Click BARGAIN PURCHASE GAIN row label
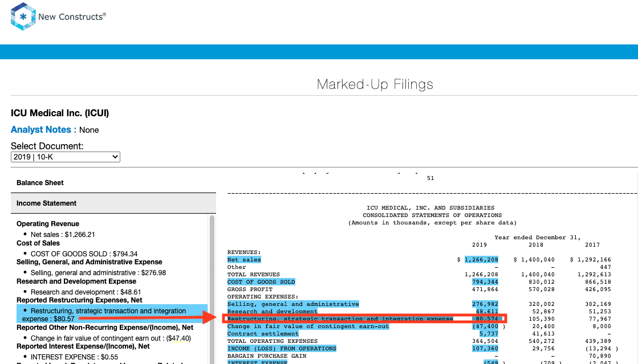The height and width of the screenshot is (364, 638). 266,356
